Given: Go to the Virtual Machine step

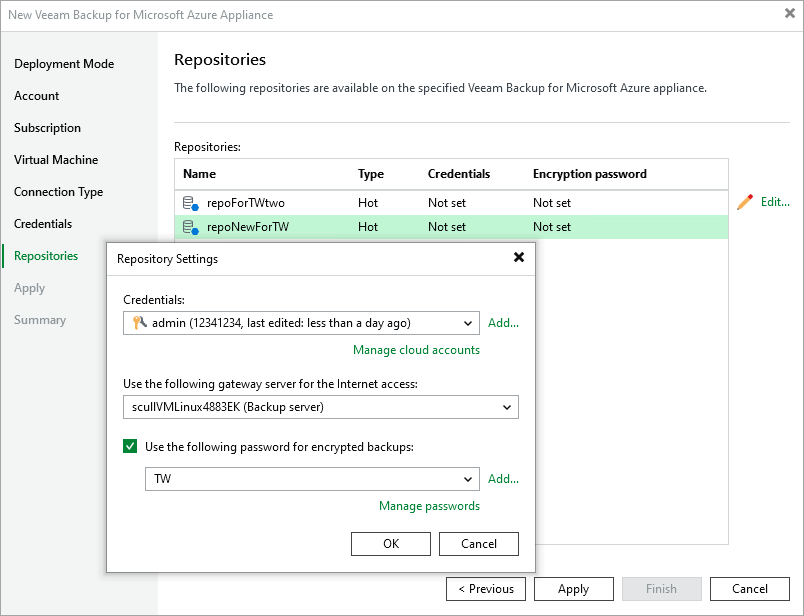Looking at the screenshot, I should click(56, 160).
